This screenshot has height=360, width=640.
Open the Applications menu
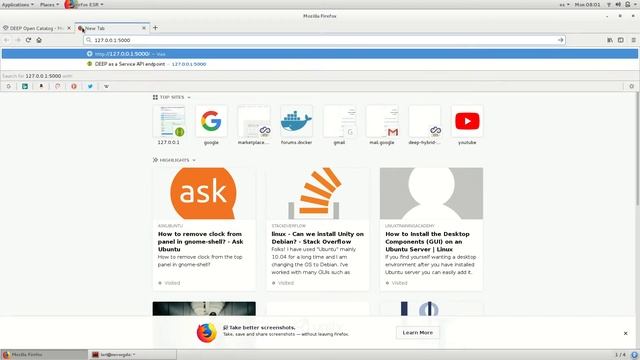coord(18,4)
